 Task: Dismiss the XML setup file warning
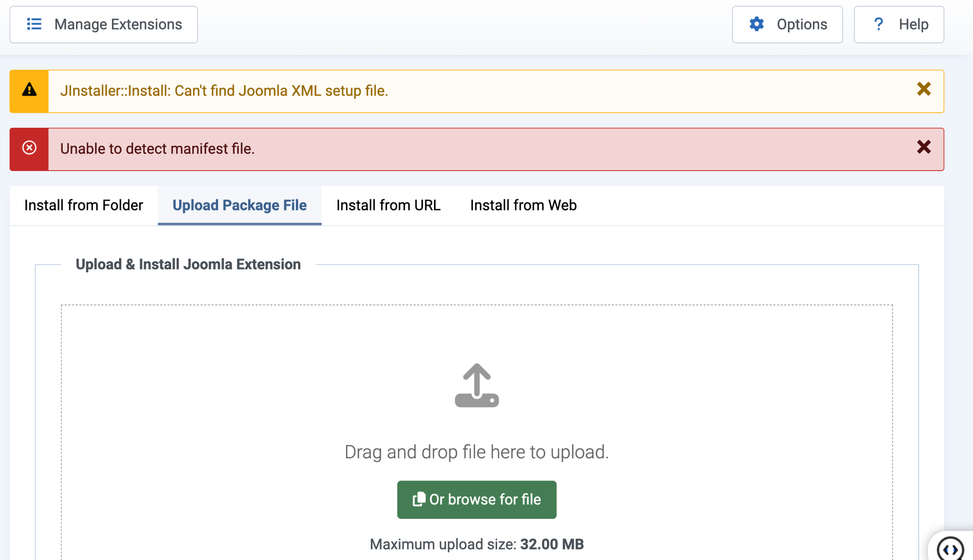pos(924,90)
